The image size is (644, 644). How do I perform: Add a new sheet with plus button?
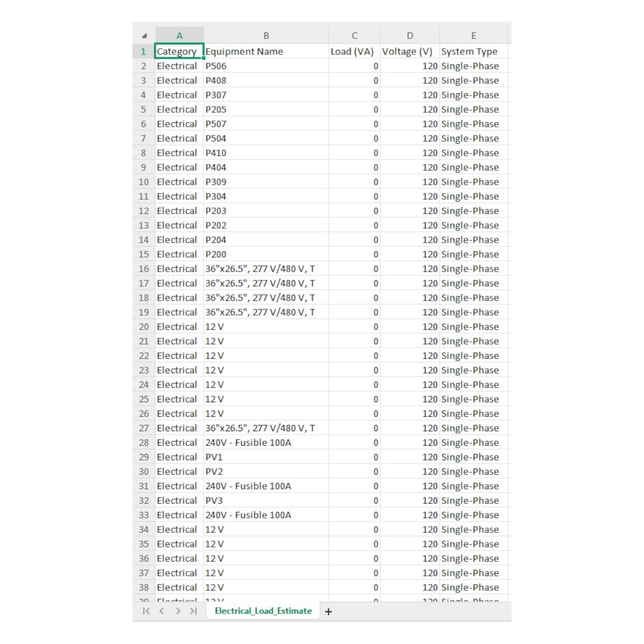[x=328, y=612]
